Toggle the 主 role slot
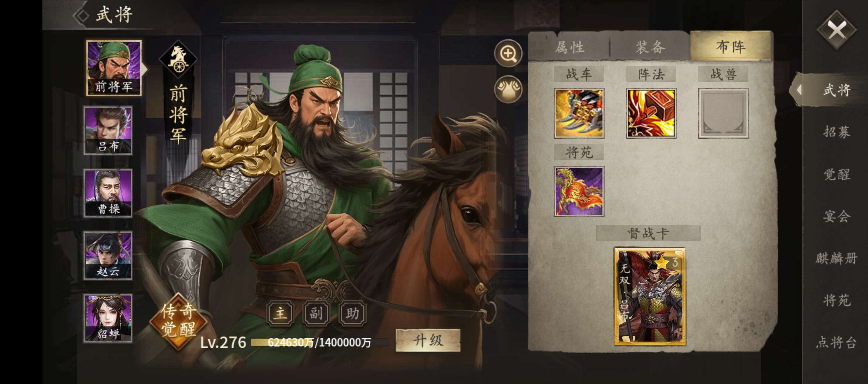 coord(280,314)
